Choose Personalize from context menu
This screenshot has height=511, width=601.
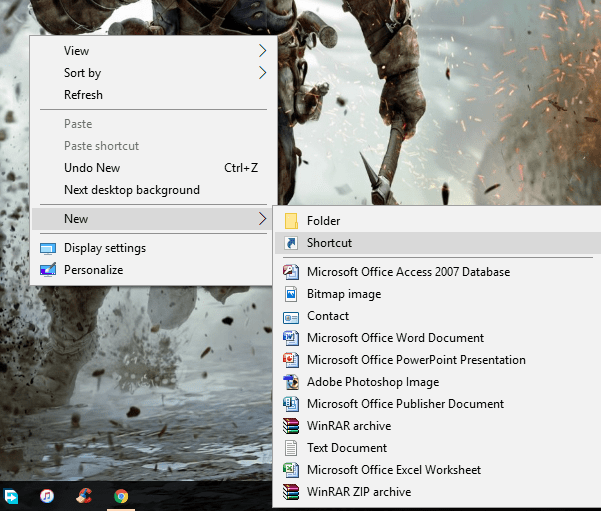coord(153,270)
